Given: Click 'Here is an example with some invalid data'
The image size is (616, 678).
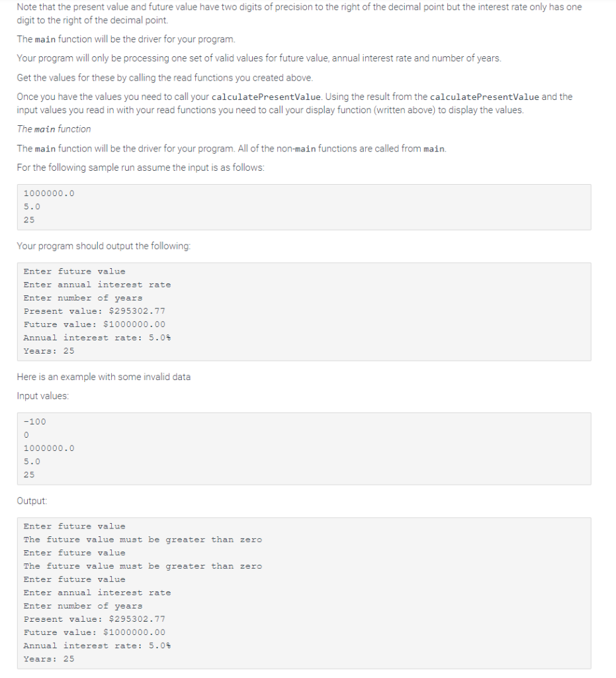Looking at the screenshot, I should coord(104,377).
